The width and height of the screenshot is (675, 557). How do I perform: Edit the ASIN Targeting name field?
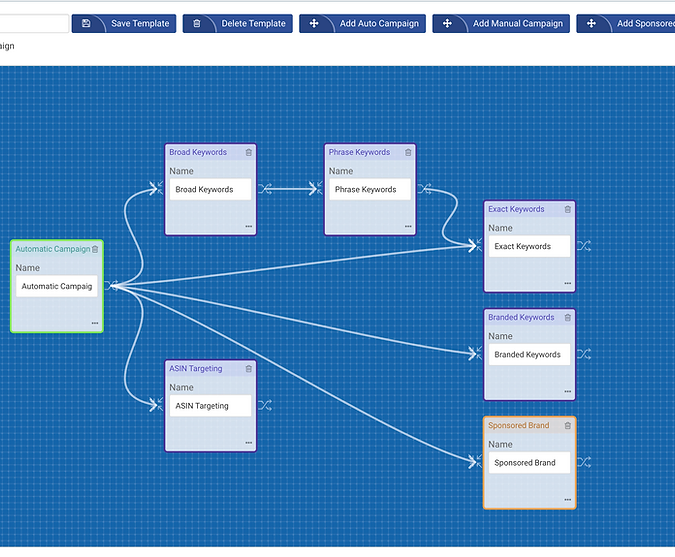[x=211, y=406]
